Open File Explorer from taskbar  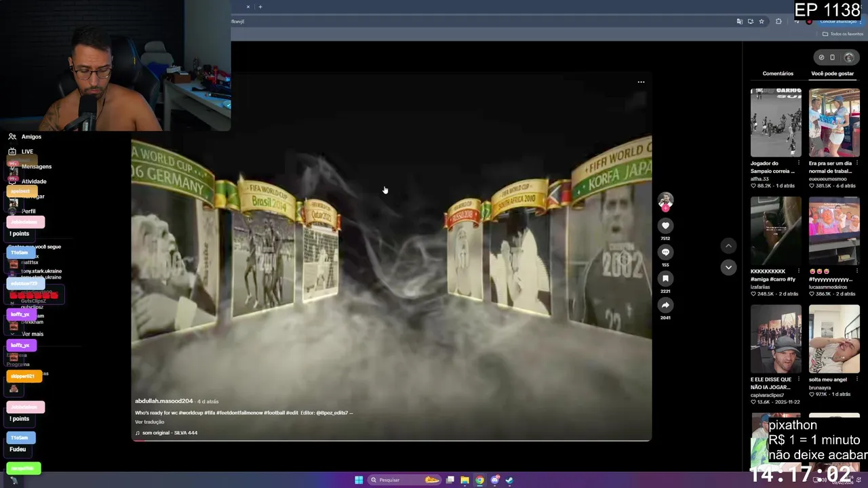[465, 480]
